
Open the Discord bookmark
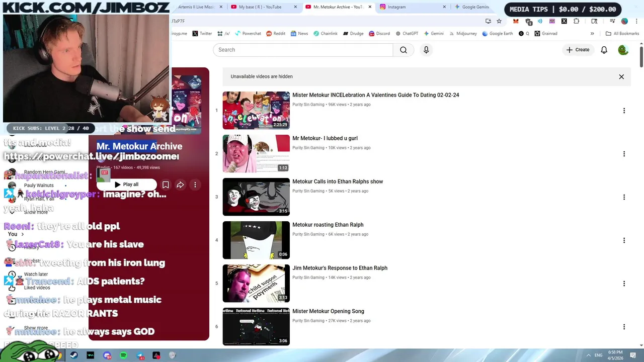click(379, 34)
